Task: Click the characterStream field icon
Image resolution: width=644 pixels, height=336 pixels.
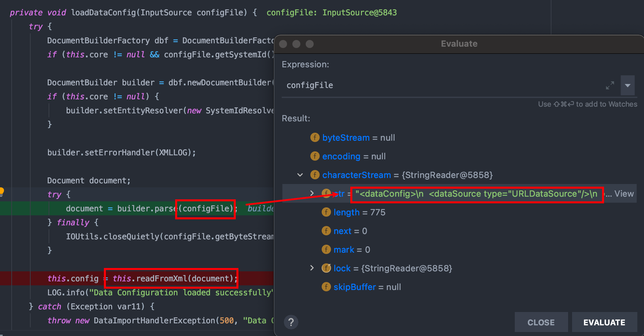Action: tap(315, 175)
